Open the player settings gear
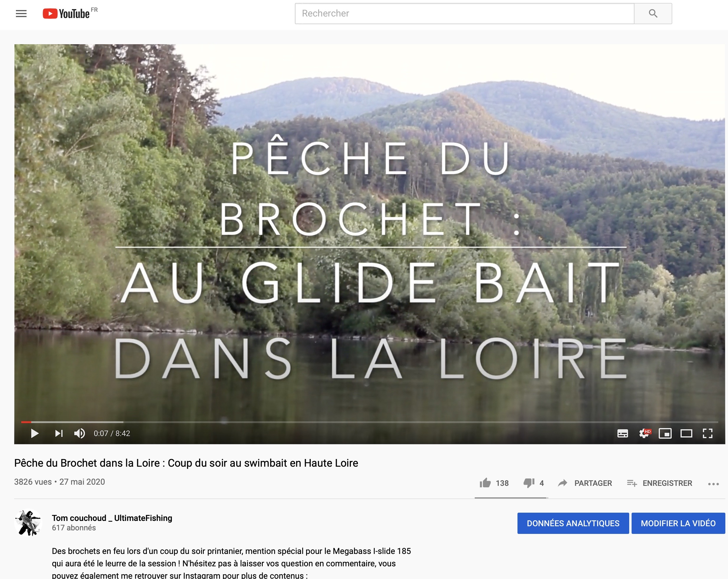The image size is (728, 579). 644,433
